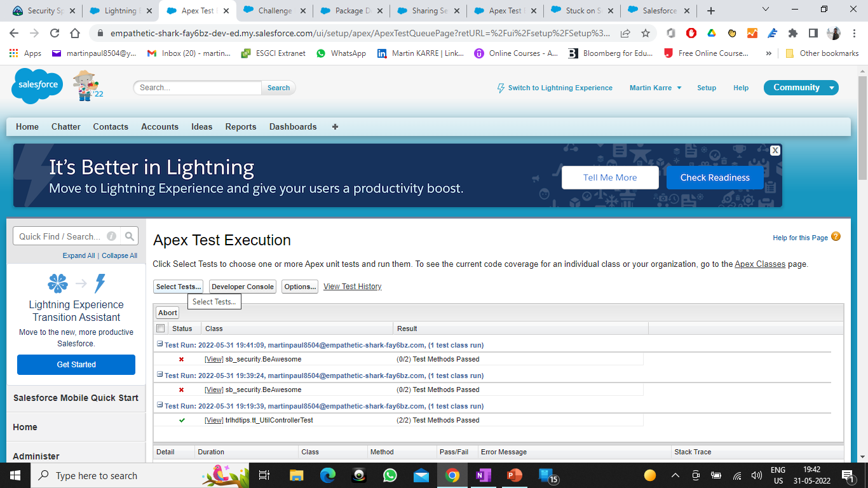Viewport: 868px width, 488px height.
Task: Click the page's vertical scrollbar
Action: click(x=862, y=127)
